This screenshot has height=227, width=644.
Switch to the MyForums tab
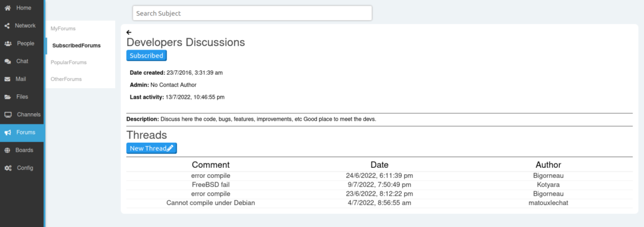[x=64, y=29]
